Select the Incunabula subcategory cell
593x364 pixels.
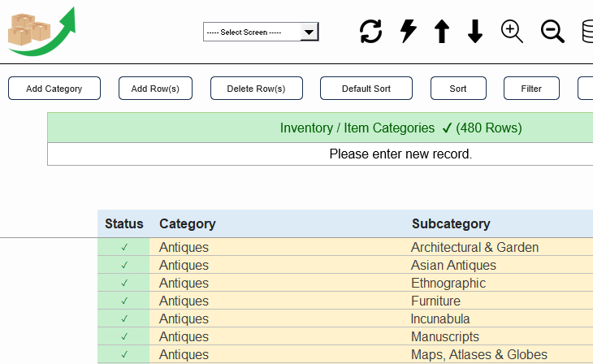440,318
